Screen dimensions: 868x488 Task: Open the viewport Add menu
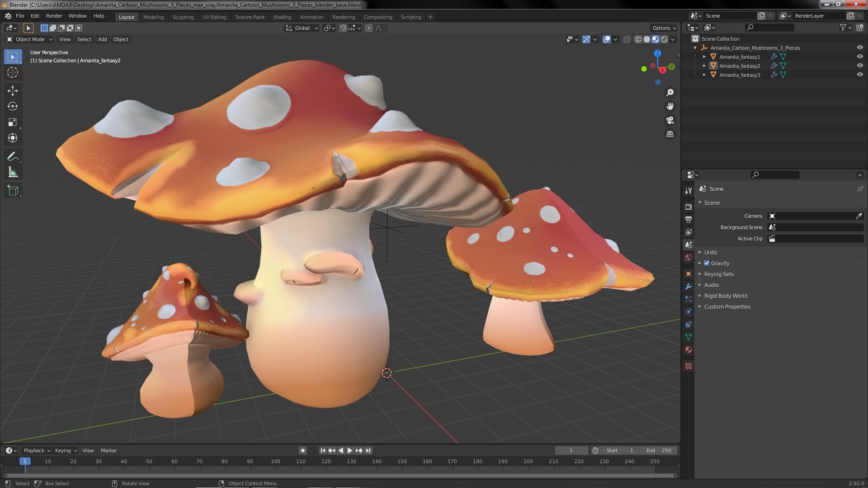tap(103, 39)
